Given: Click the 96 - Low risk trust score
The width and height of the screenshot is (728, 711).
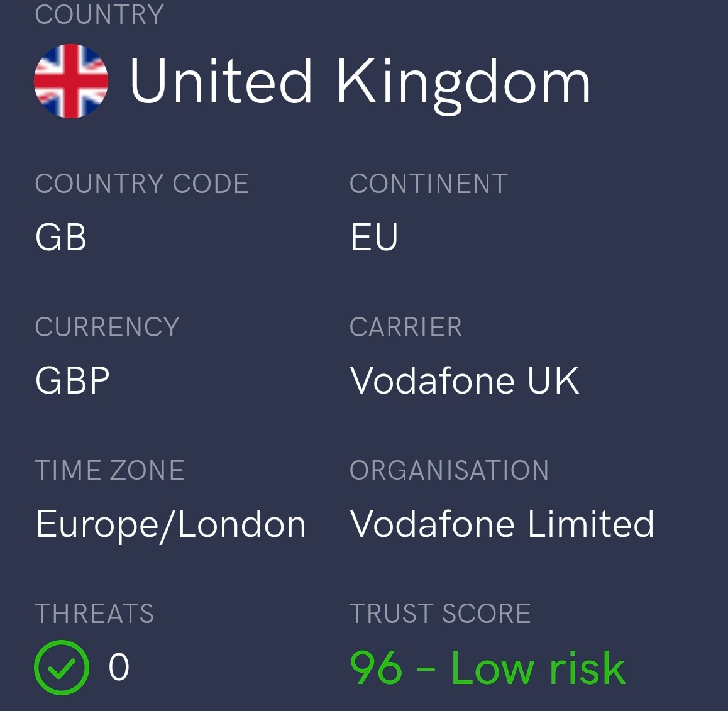Looking at the screenshot, I should (487, 668).
